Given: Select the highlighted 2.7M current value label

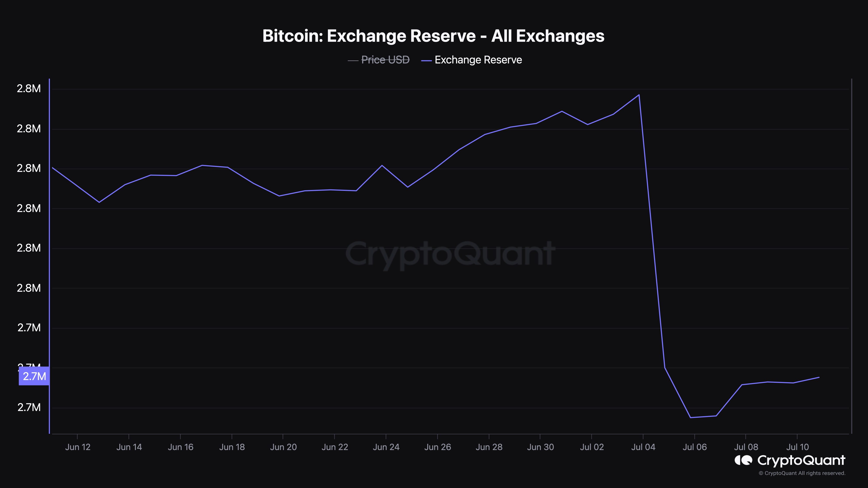Looking at the screenshot, I should [x=34, y=376].
